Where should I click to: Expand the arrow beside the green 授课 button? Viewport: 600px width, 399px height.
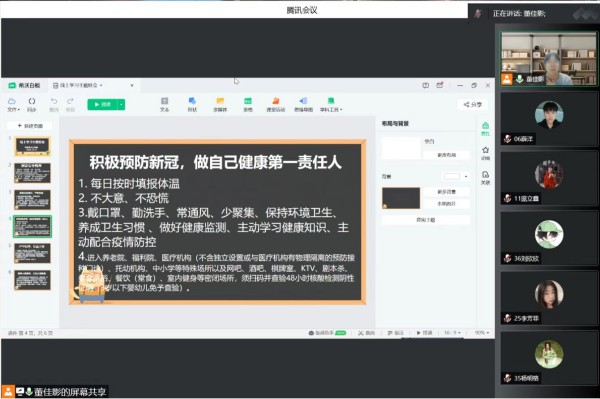point(121,104)
